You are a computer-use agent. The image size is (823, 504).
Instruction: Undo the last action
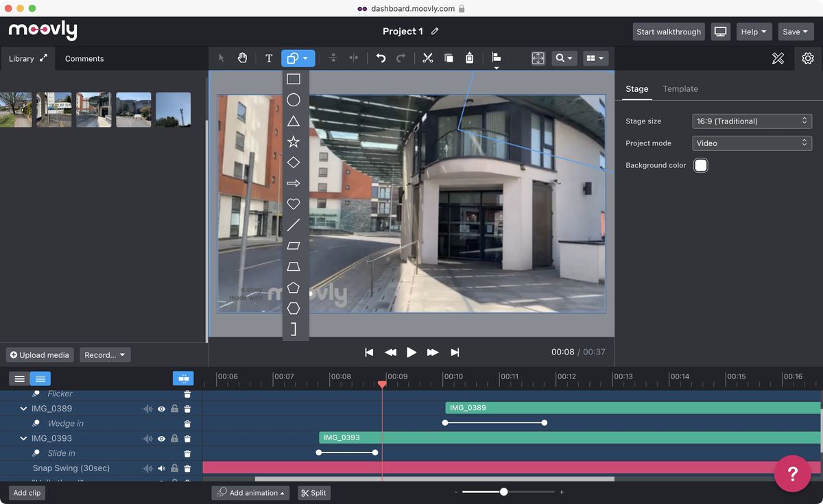tap(381, 58)
